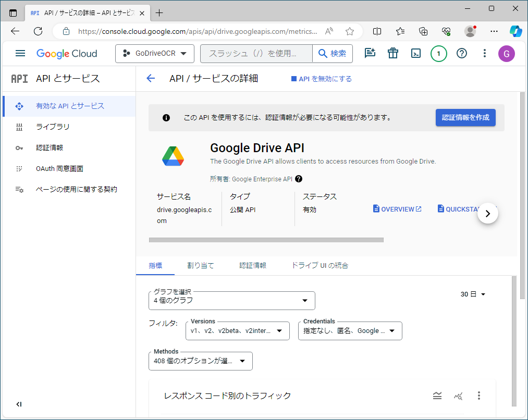Click the 認証情報を作成 button

coord(465,117)
